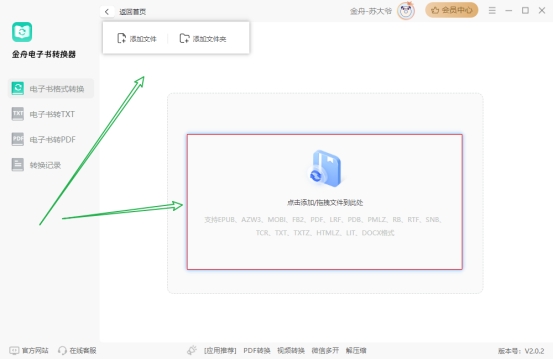Viewport: 553px width, 360px height.
Task: Minimize the window
Action: [x=509, y=11]
